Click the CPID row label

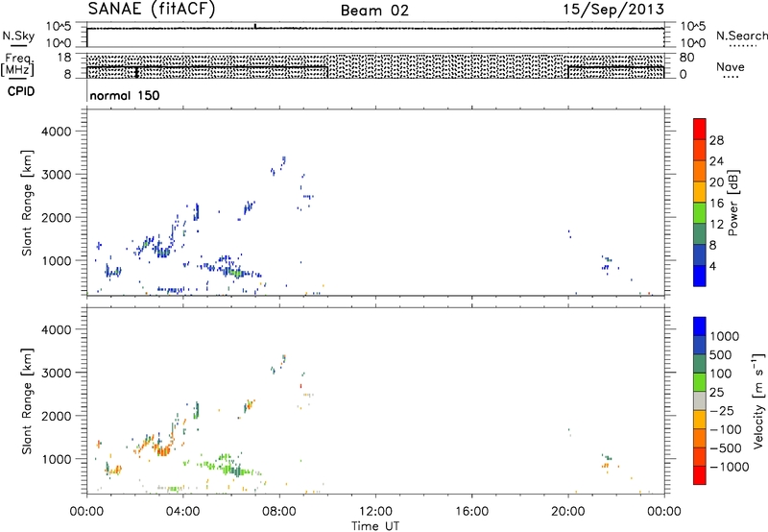click(21, 91)
